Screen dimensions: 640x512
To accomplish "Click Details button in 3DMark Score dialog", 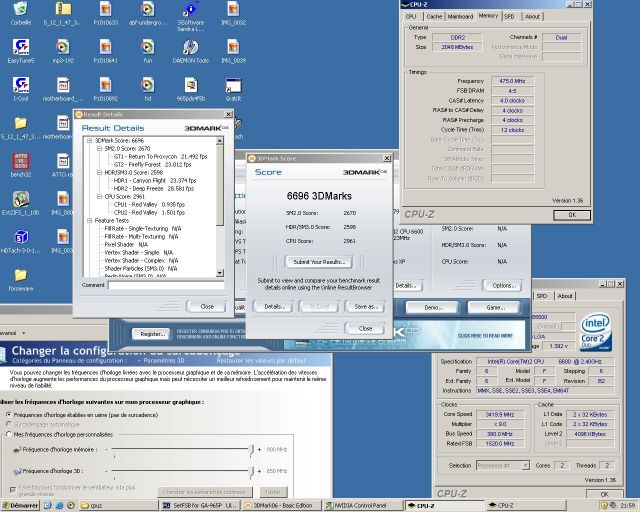I will tap(273, 306).
